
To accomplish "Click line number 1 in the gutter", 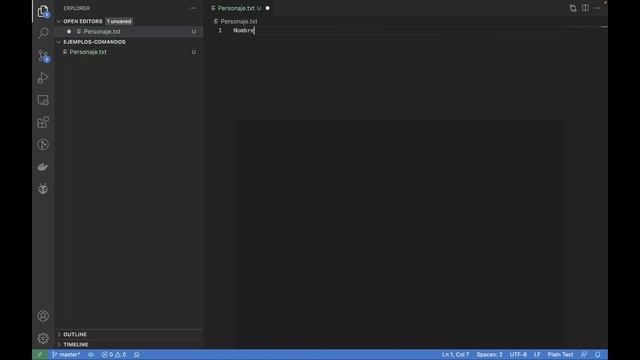I will click(x=220, y=31).
